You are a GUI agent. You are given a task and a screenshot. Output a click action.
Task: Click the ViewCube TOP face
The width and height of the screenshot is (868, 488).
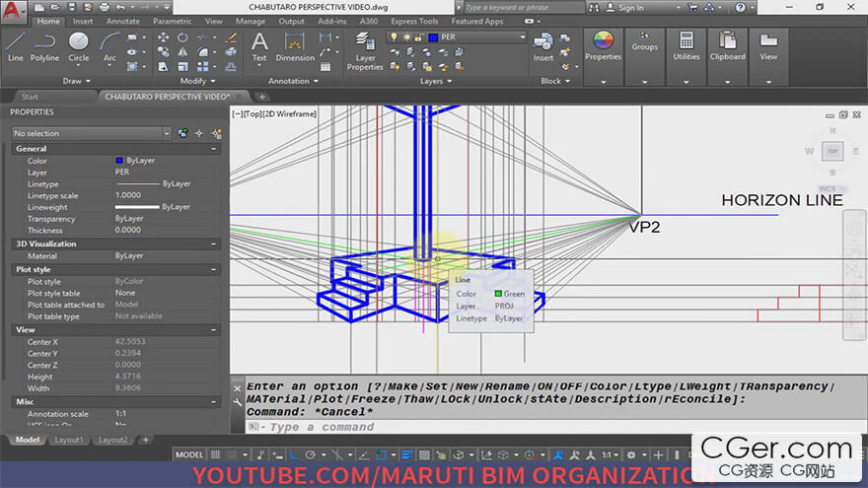click(833, 151)
